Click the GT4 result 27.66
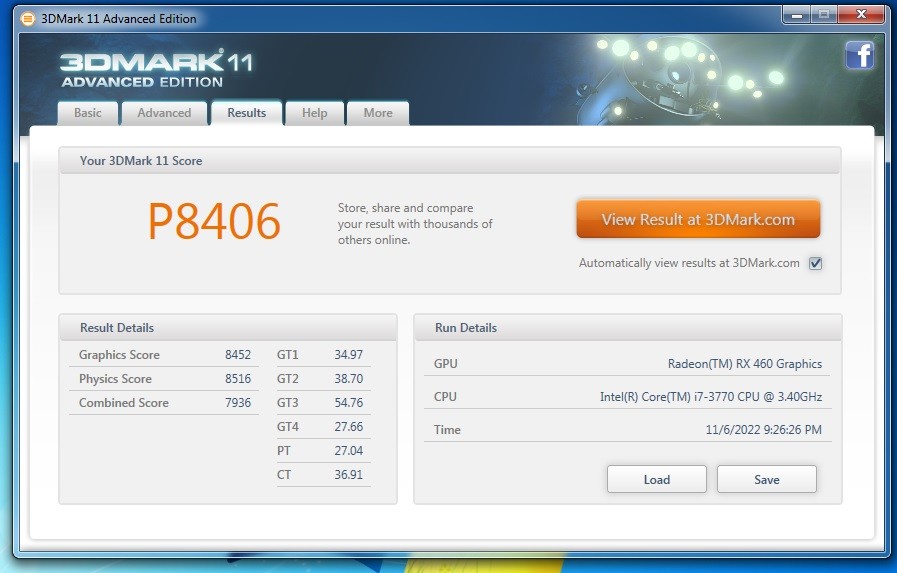The image size is (897, 573). click(x=348, y=427)
